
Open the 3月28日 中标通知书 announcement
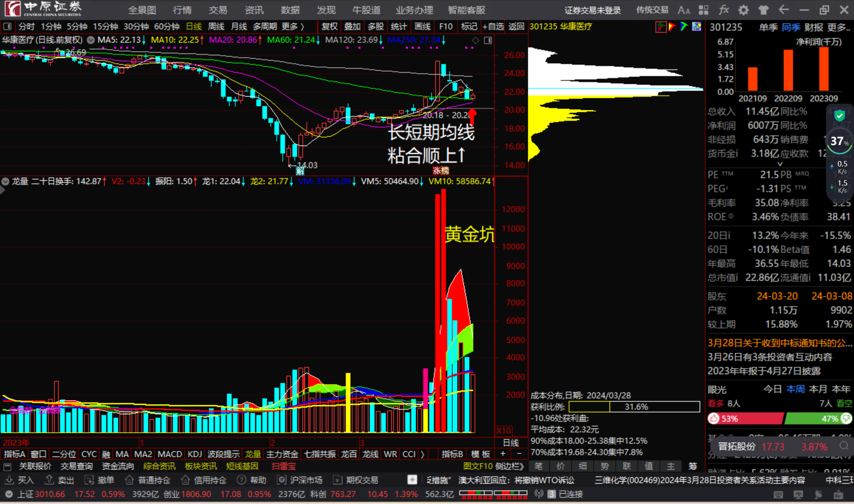pos(780,343)
